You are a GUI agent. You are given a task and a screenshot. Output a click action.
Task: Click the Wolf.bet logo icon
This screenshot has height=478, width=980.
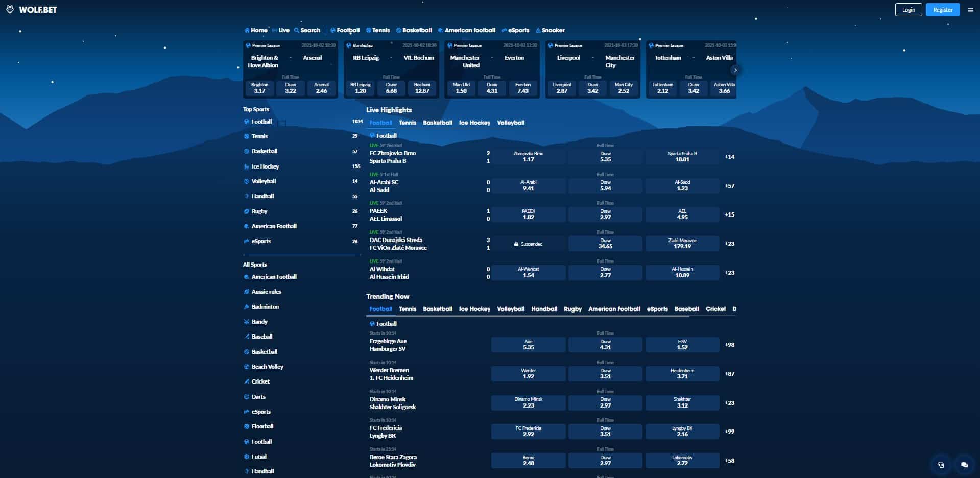click(10, 9)
